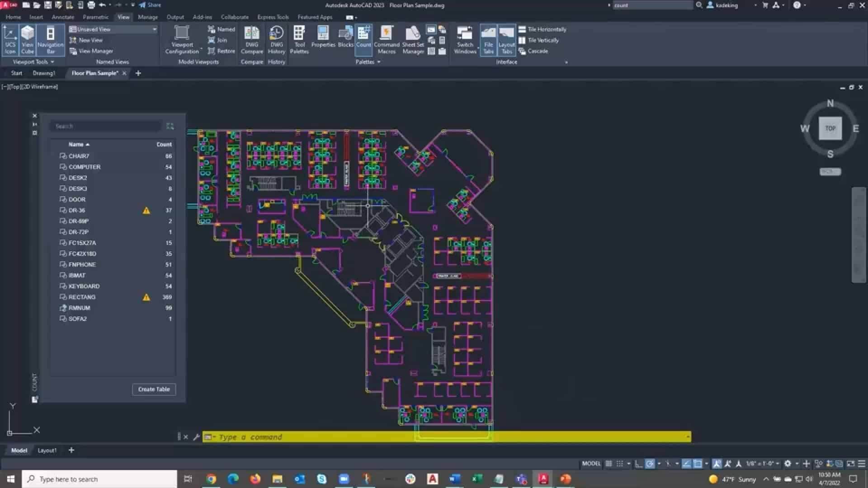Click the warning icon on DR-36 row
Screen dimensions: 868x488
click(x=146, y=211)
